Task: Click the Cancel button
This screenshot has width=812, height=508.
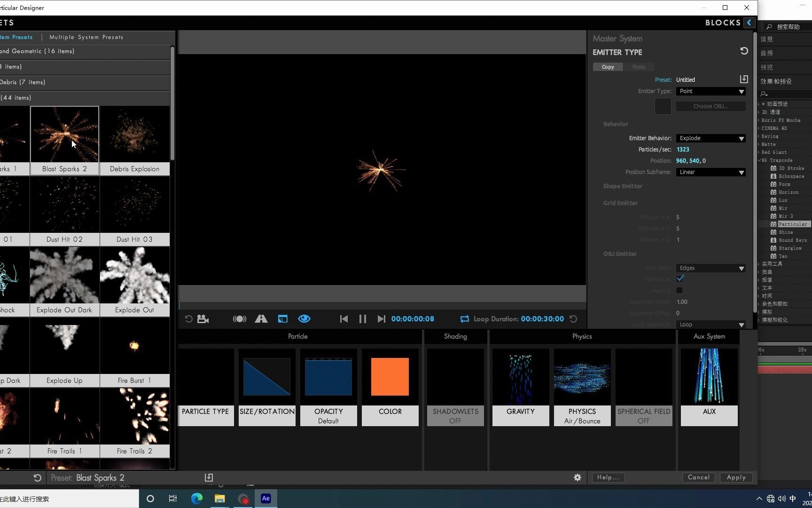Action: (x=699, y=477)
